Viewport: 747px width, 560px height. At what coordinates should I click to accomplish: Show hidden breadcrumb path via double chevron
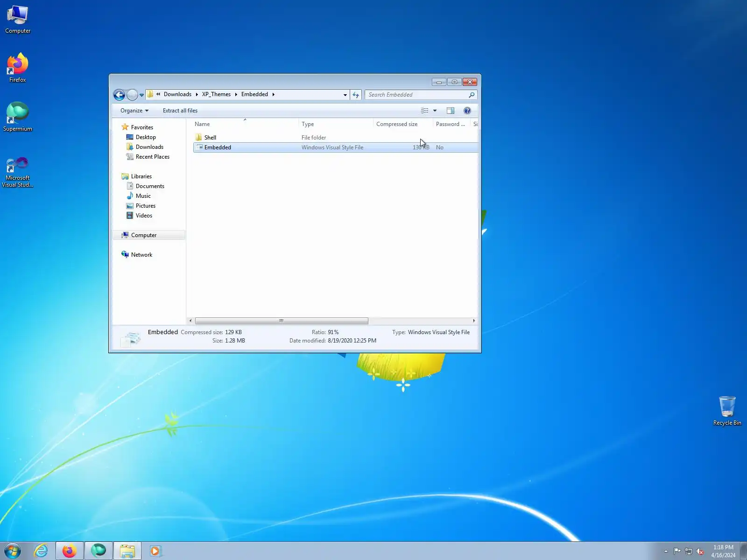pos(158,94)
